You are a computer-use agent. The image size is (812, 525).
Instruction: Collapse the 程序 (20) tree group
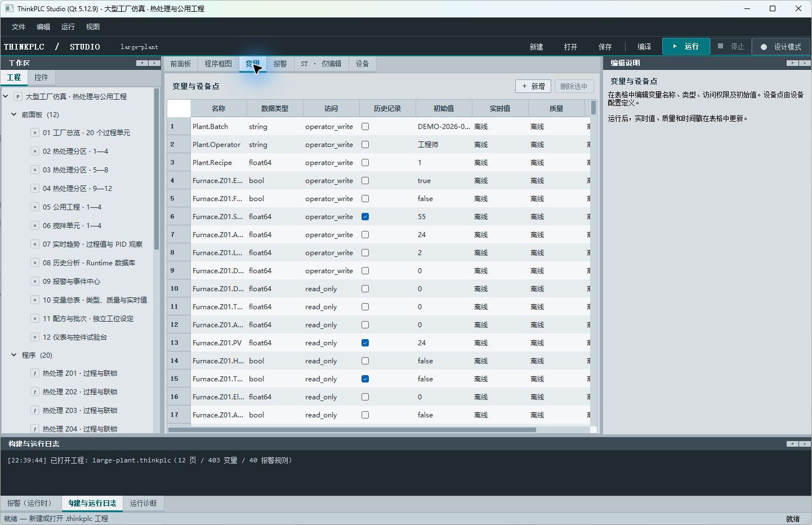pos(14,355)
